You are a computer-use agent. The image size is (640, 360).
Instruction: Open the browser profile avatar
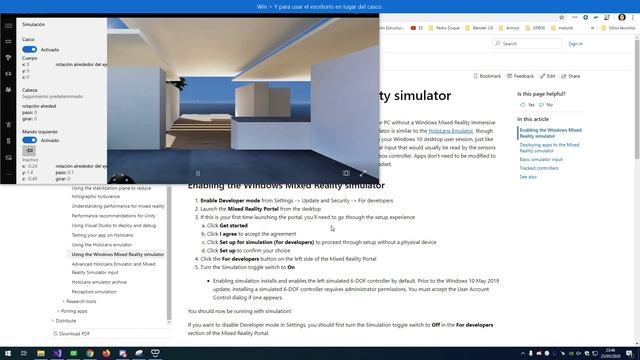pos(622,17)
